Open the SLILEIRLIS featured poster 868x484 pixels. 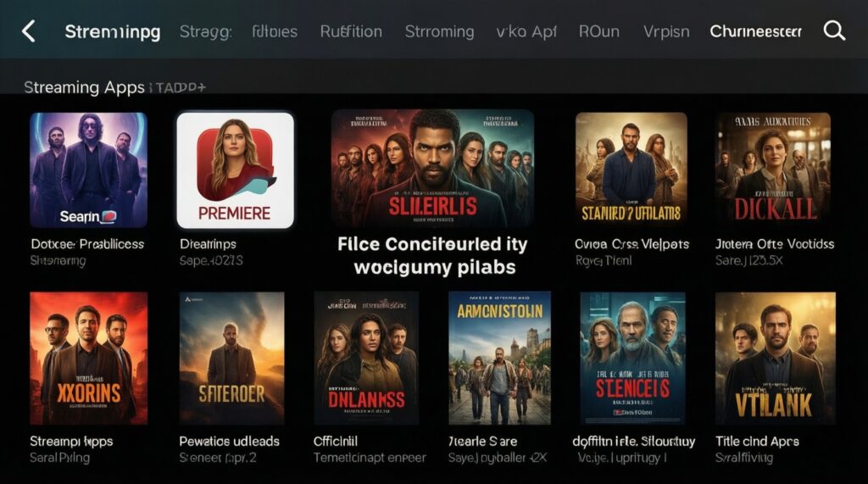point(432,169)
